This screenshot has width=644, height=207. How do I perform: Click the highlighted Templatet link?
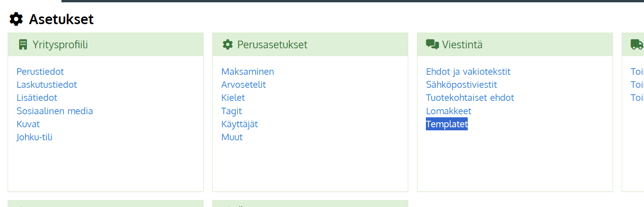(447, 124)
